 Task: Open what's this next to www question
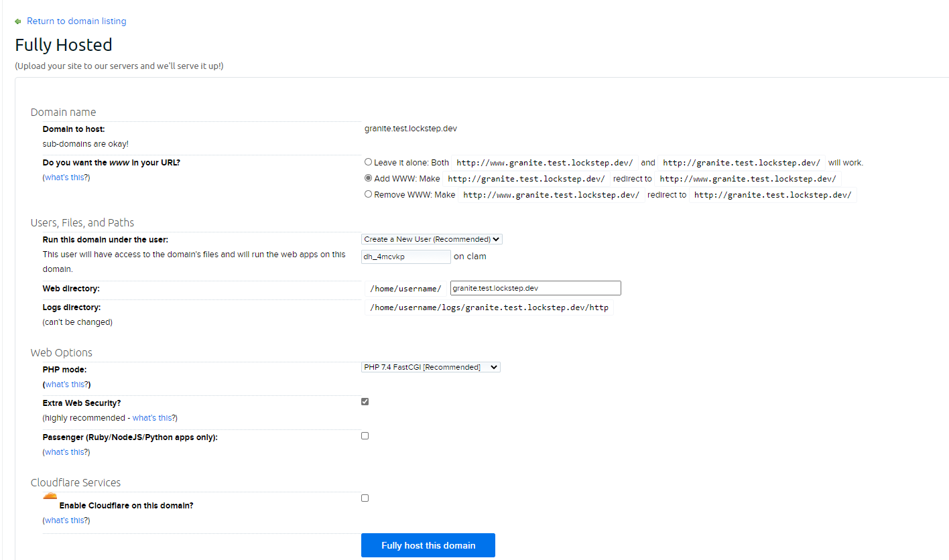65,177
